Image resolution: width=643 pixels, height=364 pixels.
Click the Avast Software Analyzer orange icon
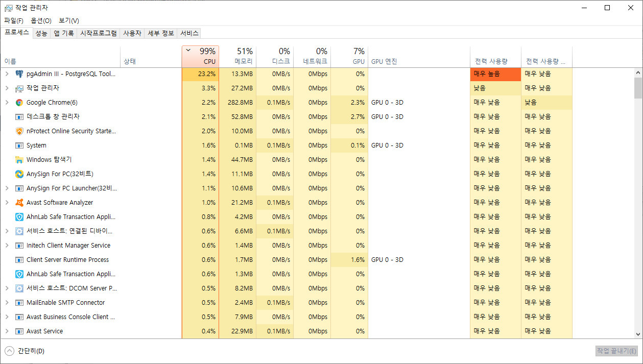coord(19,203)
